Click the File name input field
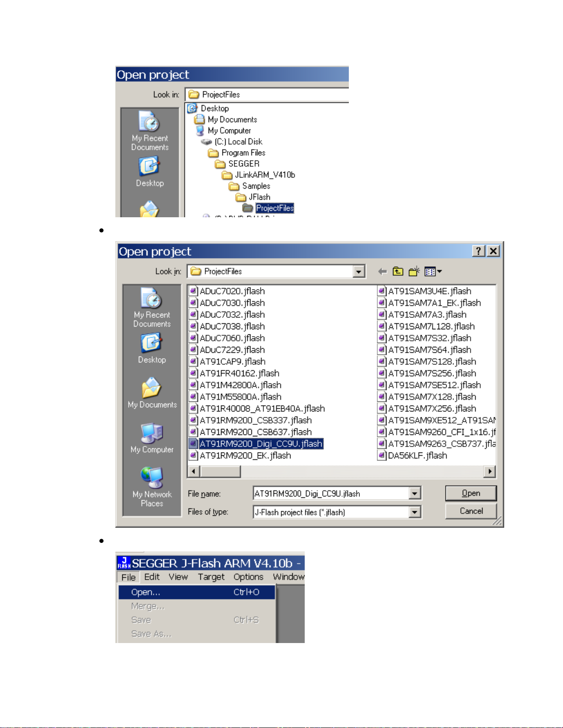 click(x=331, y=494)
